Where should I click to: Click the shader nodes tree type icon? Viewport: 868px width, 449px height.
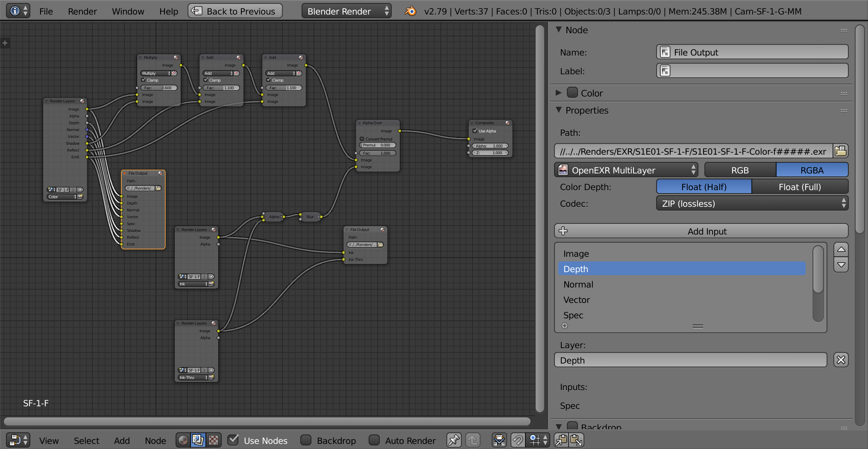(x=183, y=440)
